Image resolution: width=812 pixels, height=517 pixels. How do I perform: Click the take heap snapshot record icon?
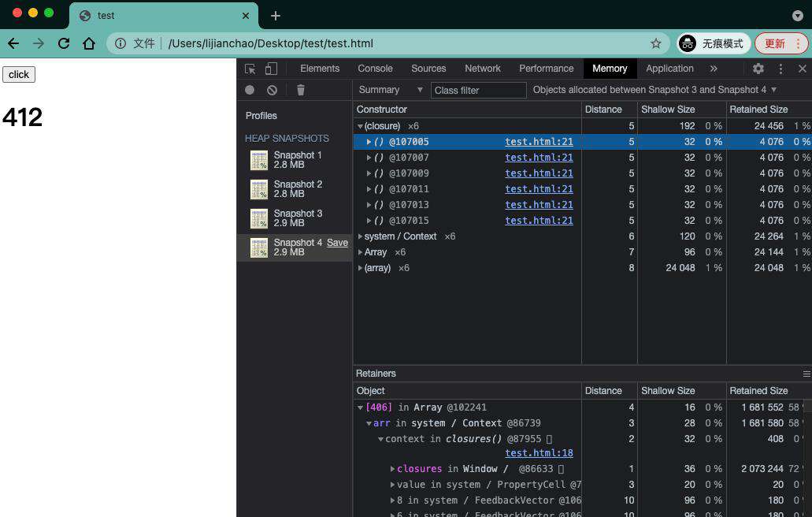point(250,90)
